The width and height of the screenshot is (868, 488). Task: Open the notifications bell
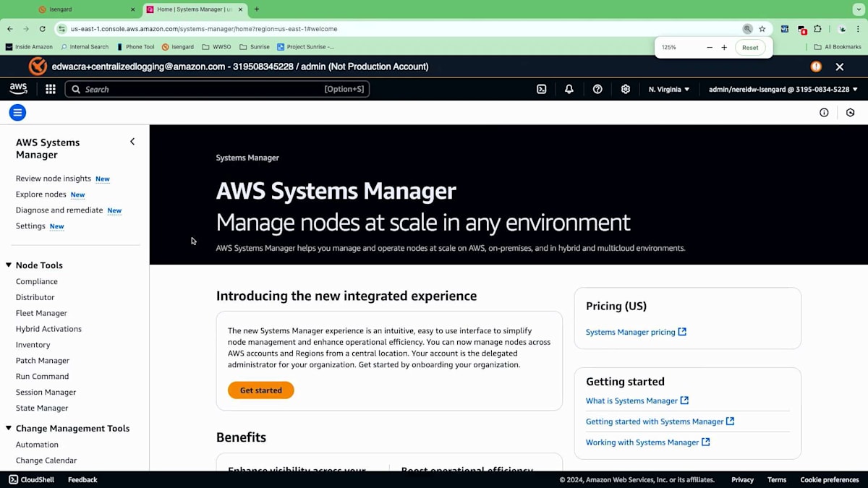click(569, 89)
